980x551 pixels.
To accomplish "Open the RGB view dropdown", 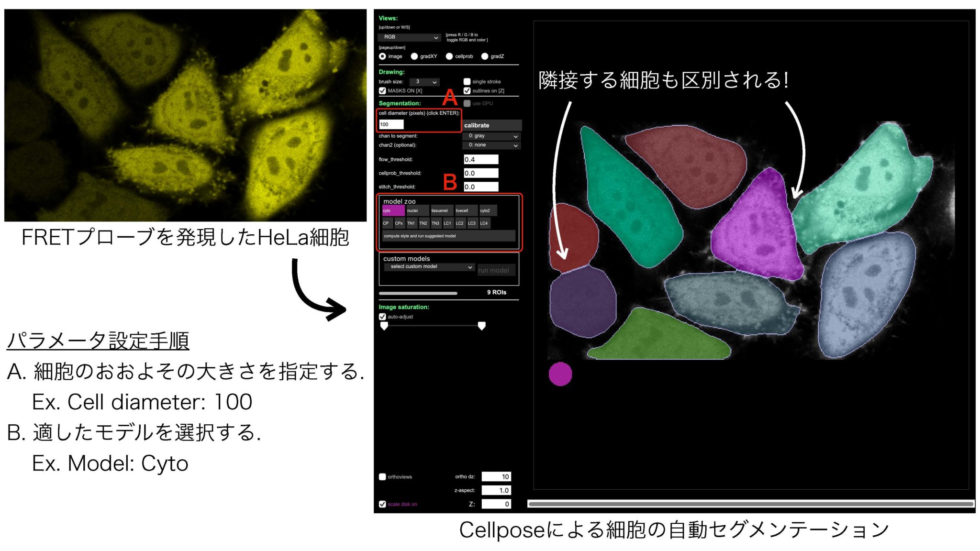I will click(409, 37).
